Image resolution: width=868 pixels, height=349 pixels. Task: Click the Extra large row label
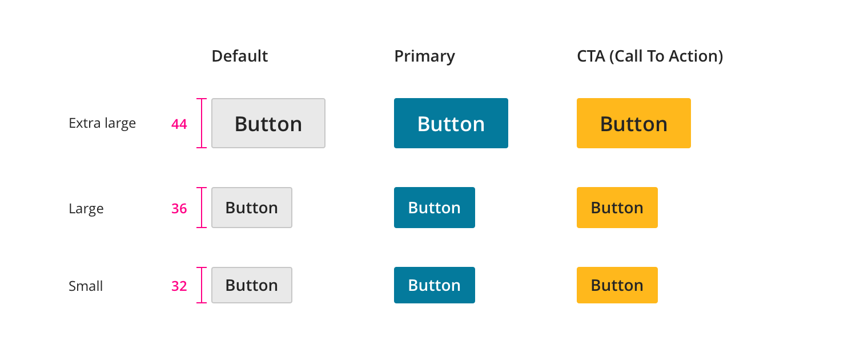(x=102, y=123)
